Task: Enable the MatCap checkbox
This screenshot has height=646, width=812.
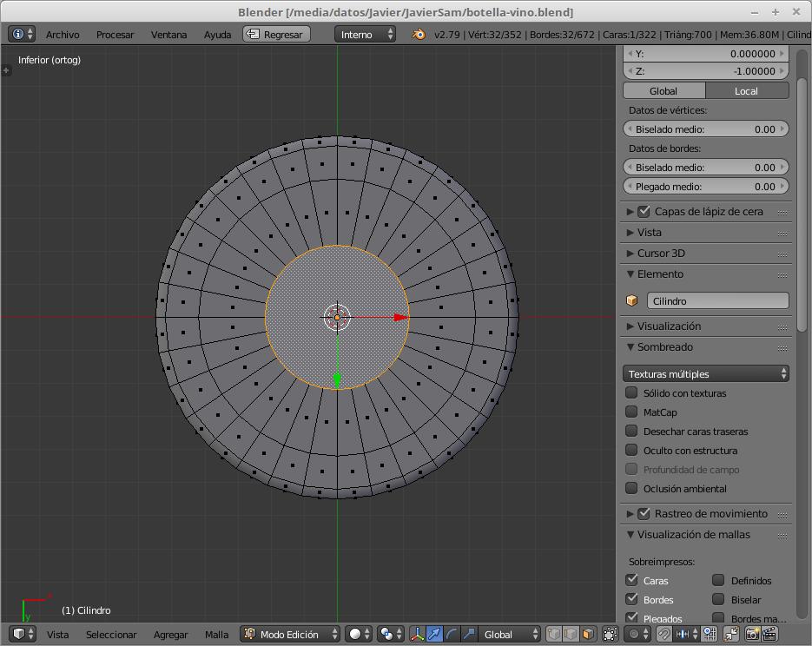Action: 631,412
